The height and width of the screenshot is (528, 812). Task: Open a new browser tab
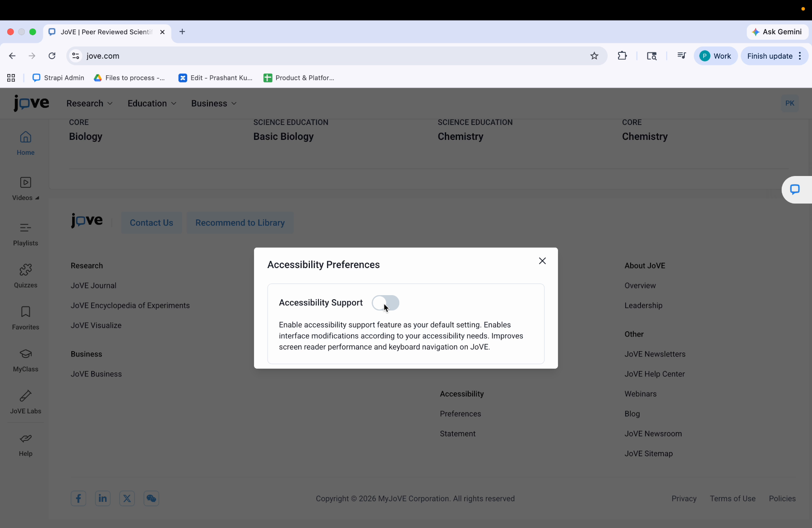(182, 32)
